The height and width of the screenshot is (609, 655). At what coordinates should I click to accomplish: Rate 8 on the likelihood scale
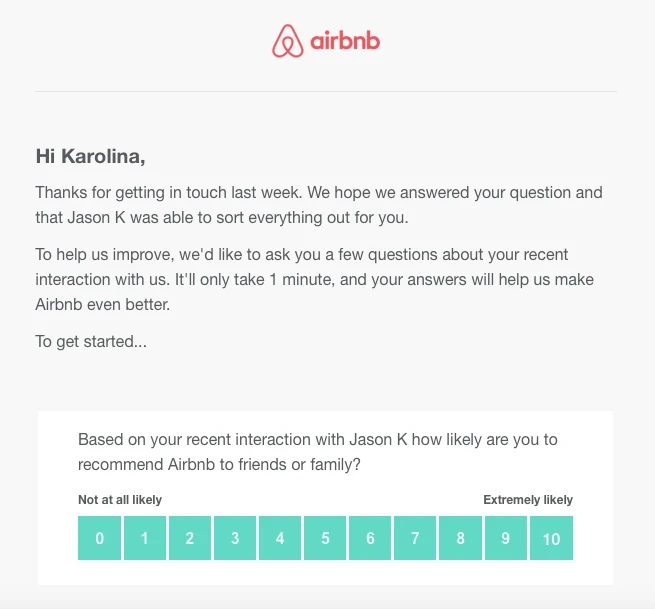[461, 538]
